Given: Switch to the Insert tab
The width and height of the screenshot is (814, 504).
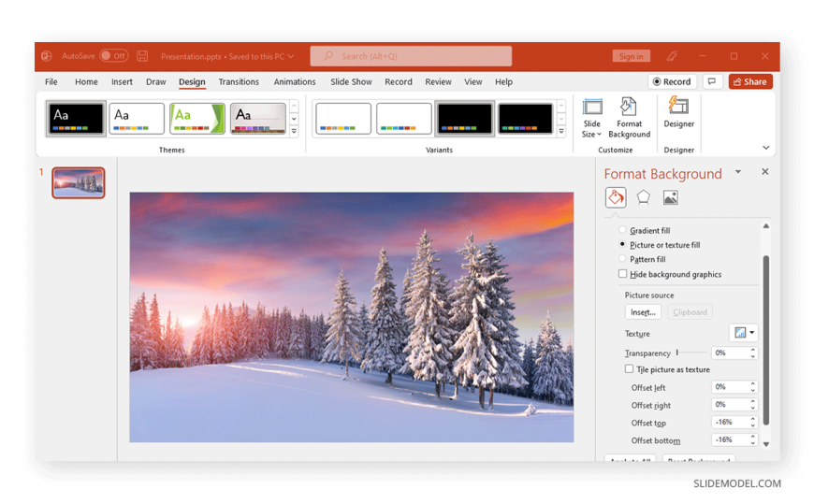Looking at the screenshot, I should pos(122,82).
